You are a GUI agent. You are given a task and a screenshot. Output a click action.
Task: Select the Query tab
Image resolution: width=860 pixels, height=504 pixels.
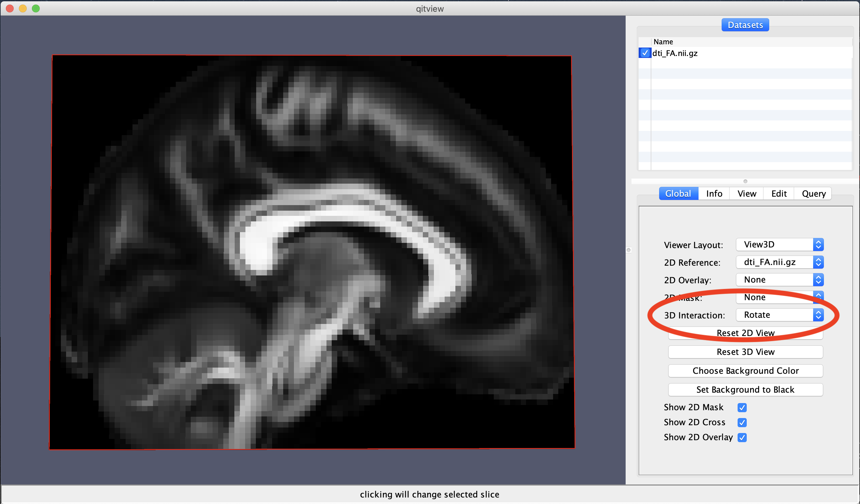pyautogui.click(x=813, y=193)
